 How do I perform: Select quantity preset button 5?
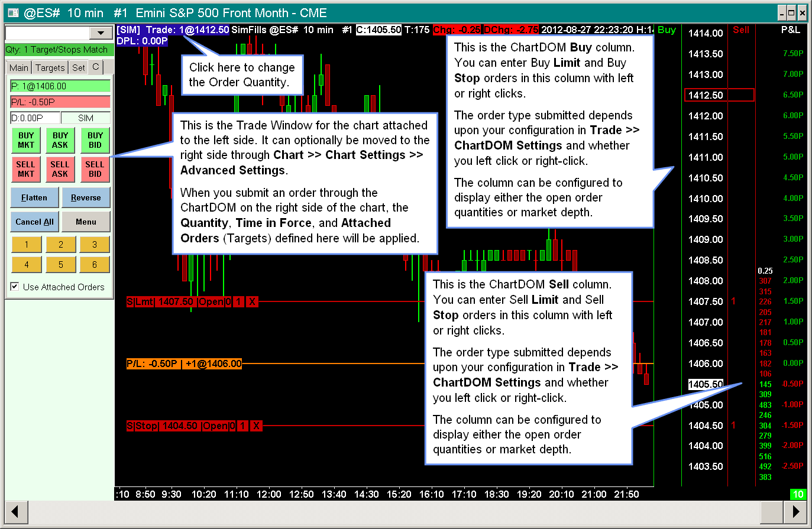[x=60, y=264]
